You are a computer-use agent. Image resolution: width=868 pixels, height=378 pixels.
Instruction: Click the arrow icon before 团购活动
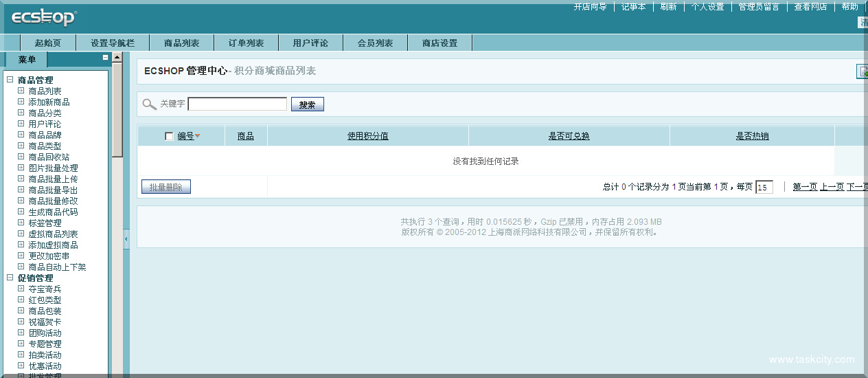pyautogui.click(x=21, y=333)
